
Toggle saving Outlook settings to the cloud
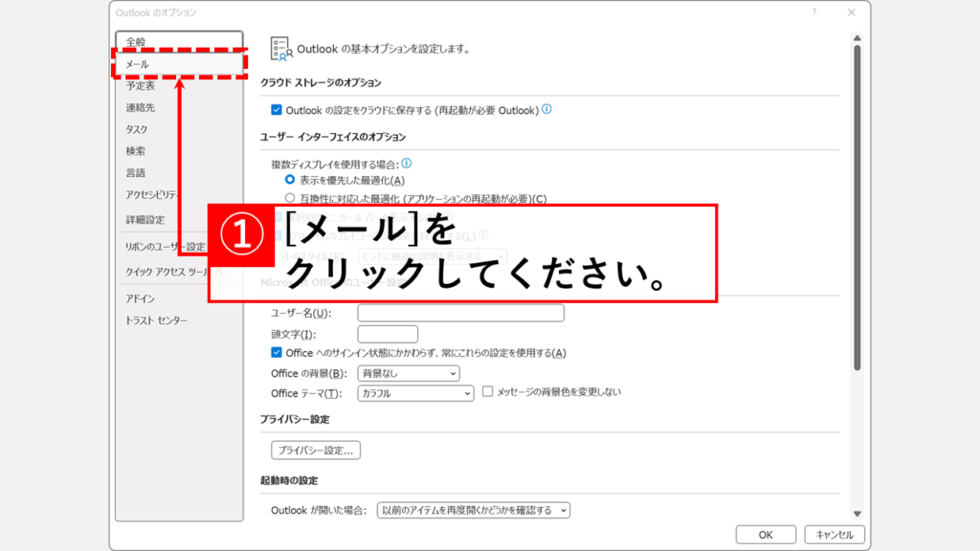point(277,110)
